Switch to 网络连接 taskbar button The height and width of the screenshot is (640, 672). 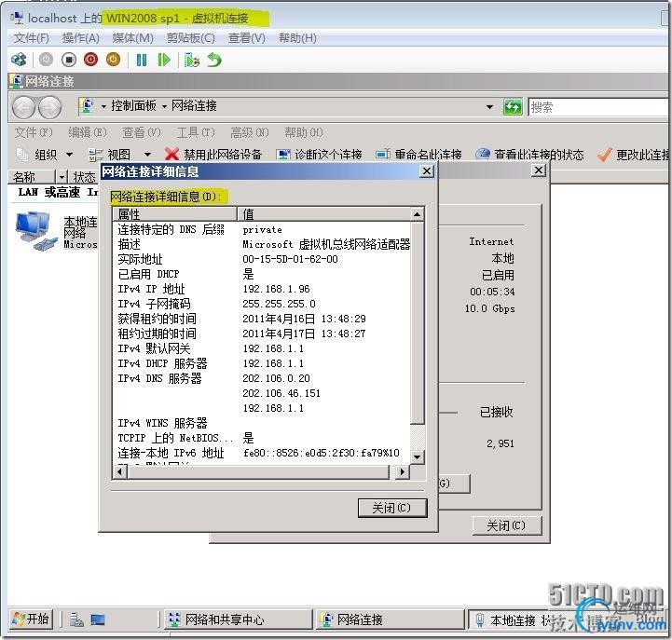click(x=391, y=620)
